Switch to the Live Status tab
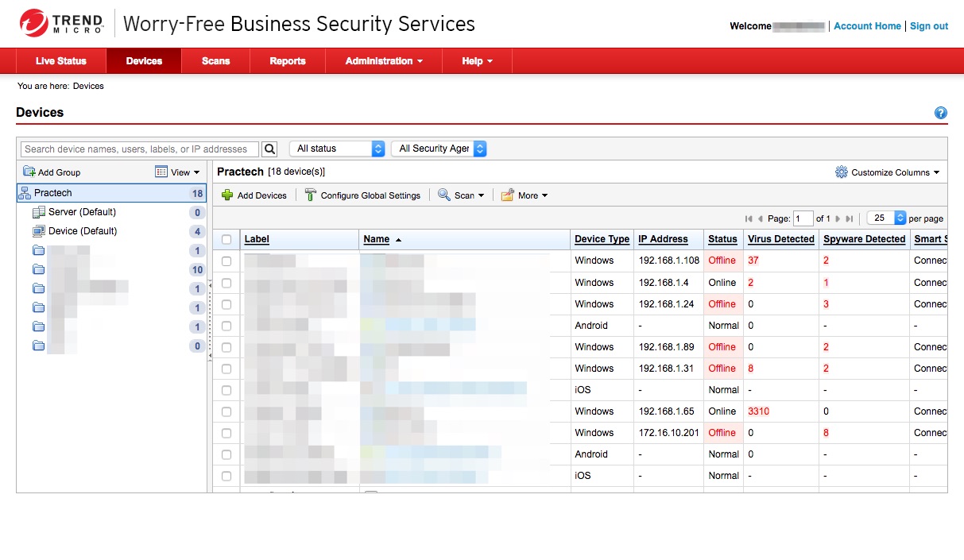964x560 pixels. 61,61
